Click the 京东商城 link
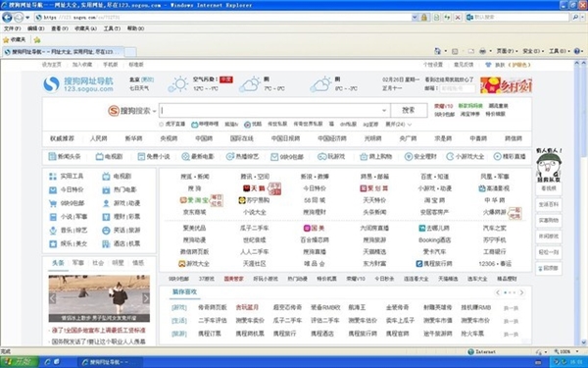Viewport: 588px width, 368px height. click(194, 212)
